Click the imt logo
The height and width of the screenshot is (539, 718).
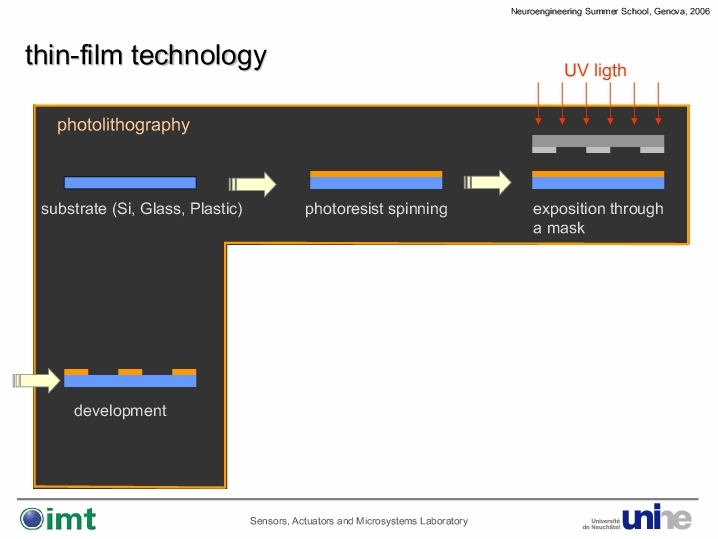pos(58,519)
